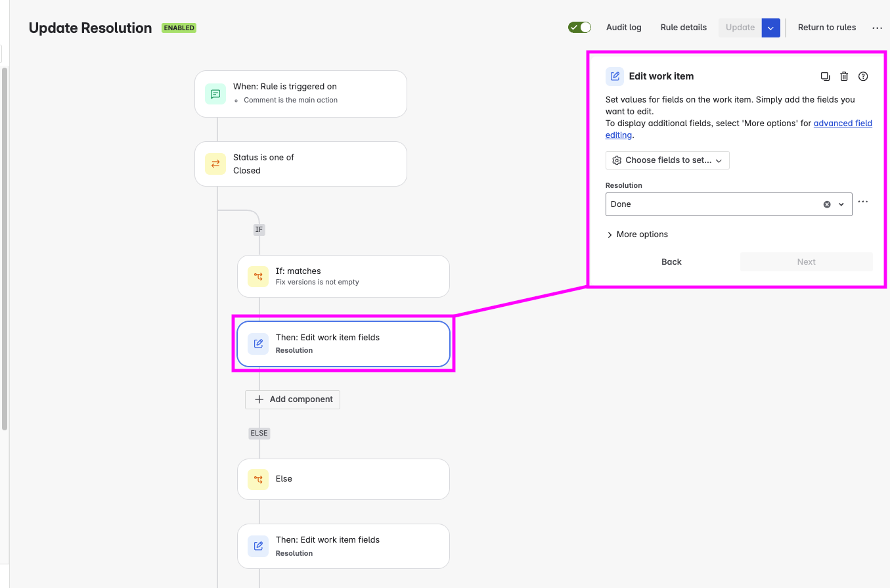Clear the Done value from Resolution
Viewport: 890px width, 588px height.
[827, 204]
